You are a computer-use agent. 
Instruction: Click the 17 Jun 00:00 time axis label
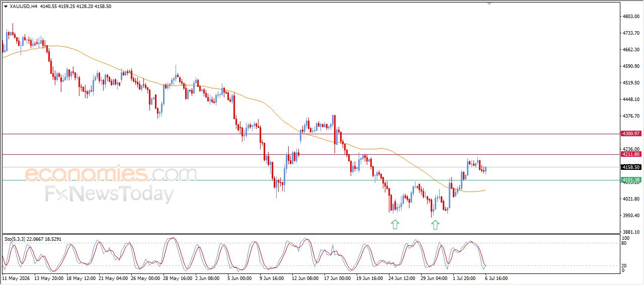(337, 277)
